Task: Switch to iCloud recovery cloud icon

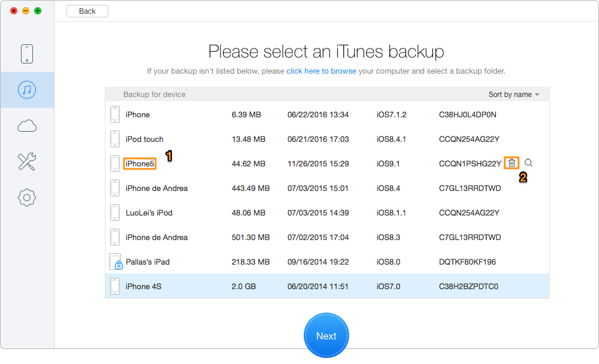Action: coord(27,126)
